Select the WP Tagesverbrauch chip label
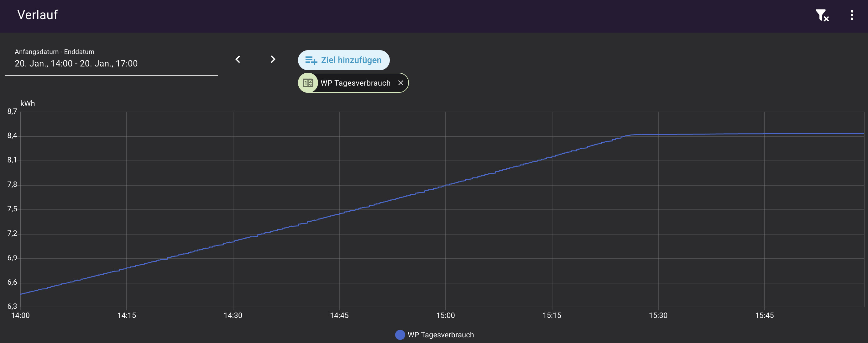The height and width of the screenshot is (343, 868). click(355, 83)
